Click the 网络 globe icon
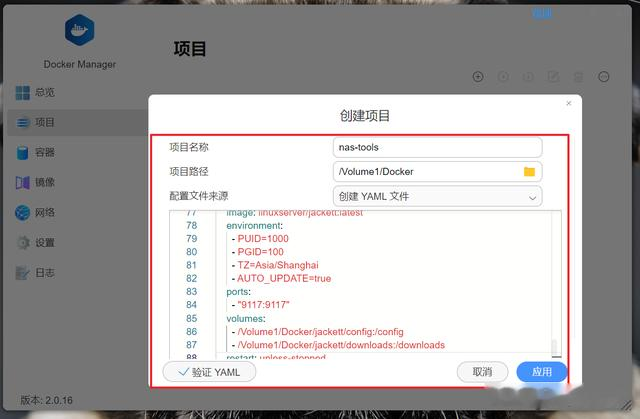This screenshot has width=640, height=419. pos(22,213)
